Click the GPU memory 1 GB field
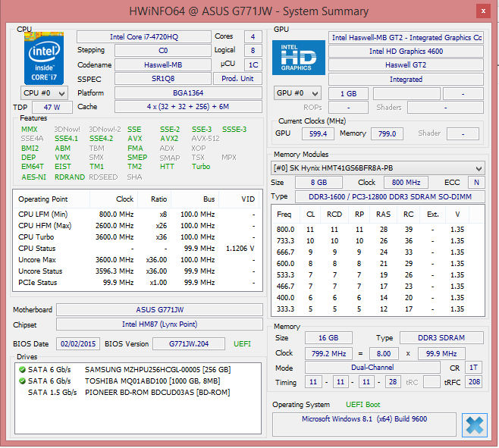499x448 pixels. click(348, 93)
